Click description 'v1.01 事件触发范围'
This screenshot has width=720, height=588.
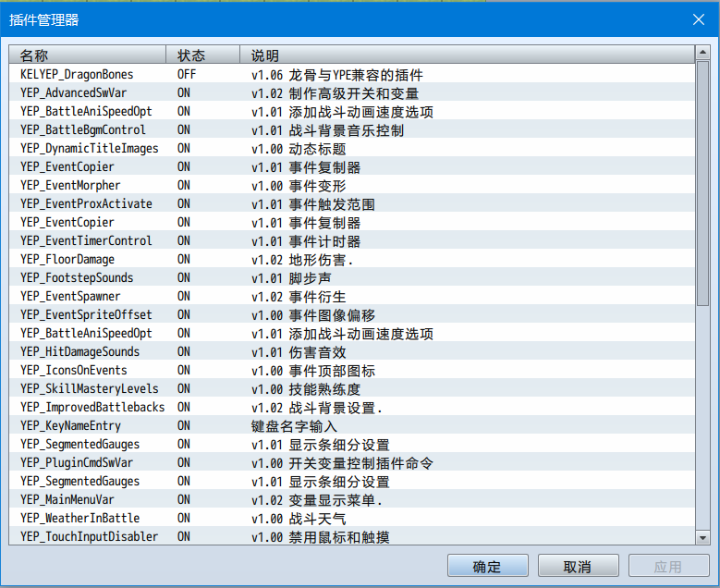(x=313, y=204)
